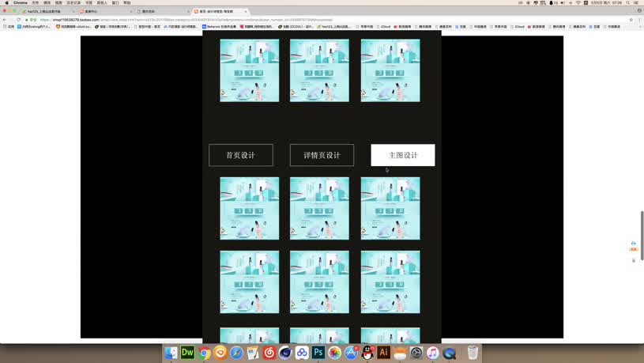This screenshot has height=363, width=644.
Task: Click the Wi-Fi status icon
Action: click(x=578, y=2)
